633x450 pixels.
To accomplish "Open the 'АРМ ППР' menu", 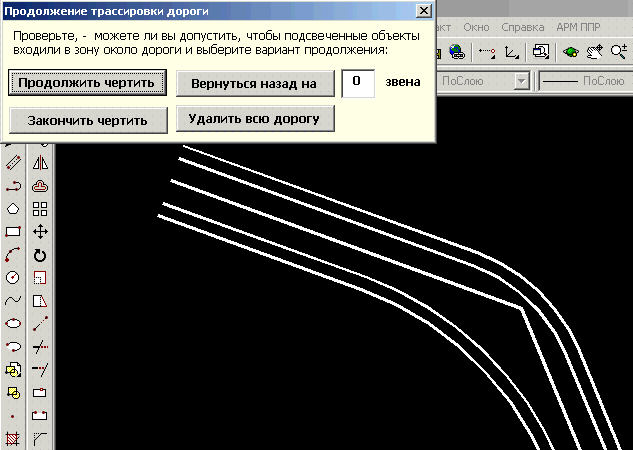I will pos(578,27).
